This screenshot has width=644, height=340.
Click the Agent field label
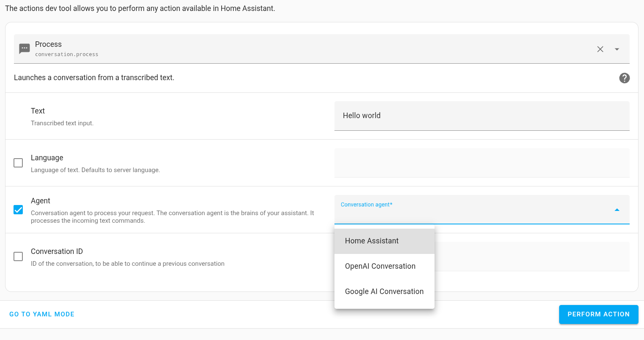(41, 201)
